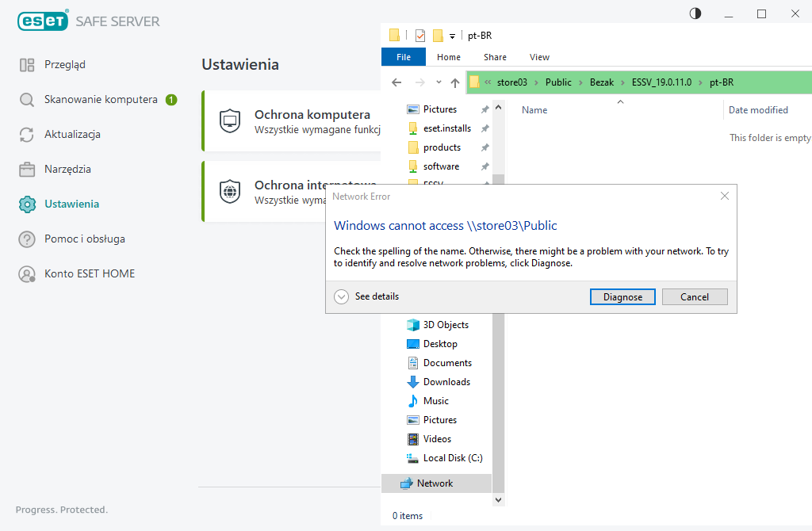The image size is (812, 531).
Task: Click the Skanowanie komputera magnifier icon
Action: tap(27, 100)
